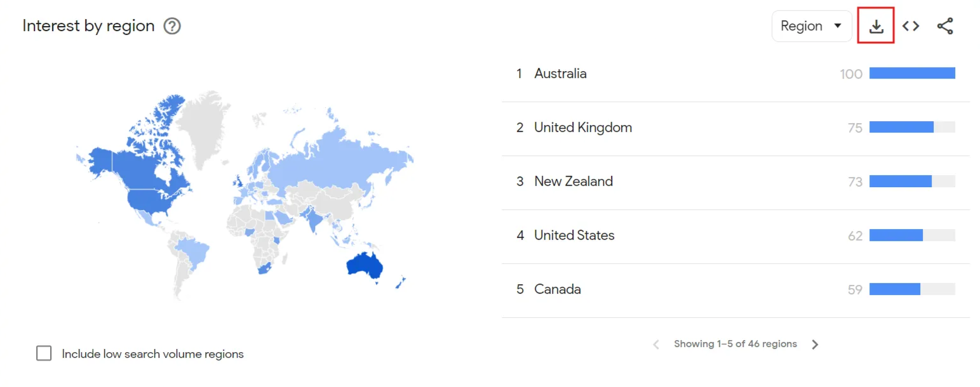980x387 pixels.
Task: Select the left pagination chevron
Action: coord(655,344)
